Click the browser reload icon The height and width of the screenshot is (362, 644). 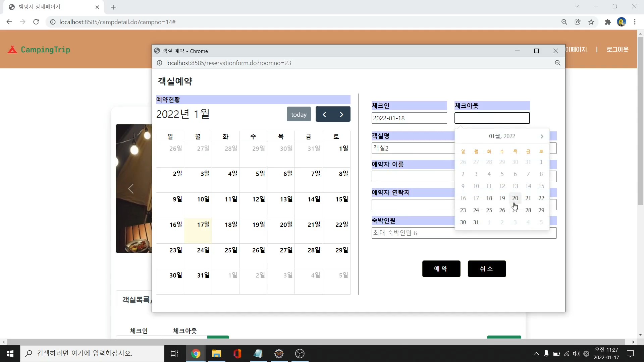point(36,22)
